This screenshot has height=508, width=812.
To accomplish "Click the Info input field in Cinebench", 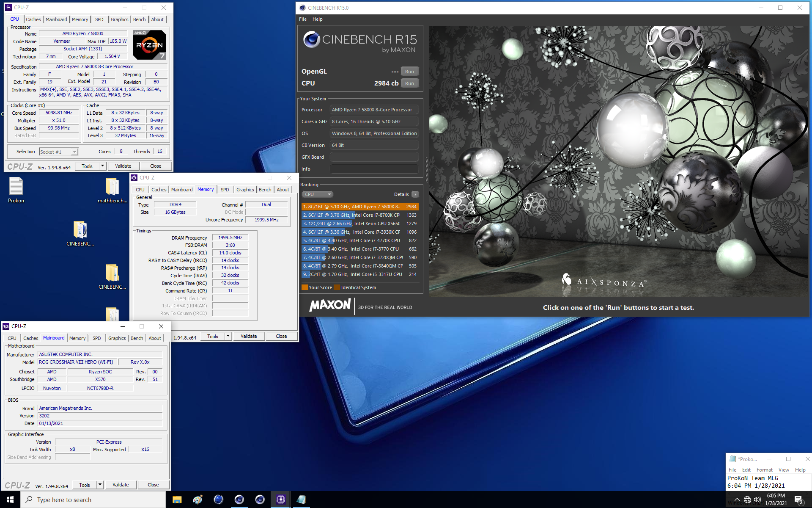I will tap(374, 169).
